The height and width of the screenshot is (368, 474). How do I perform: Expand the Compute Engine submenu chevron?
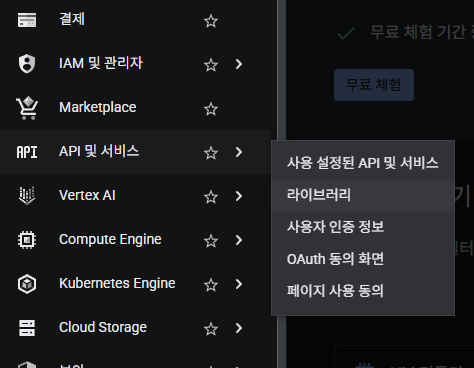(239, 240)
